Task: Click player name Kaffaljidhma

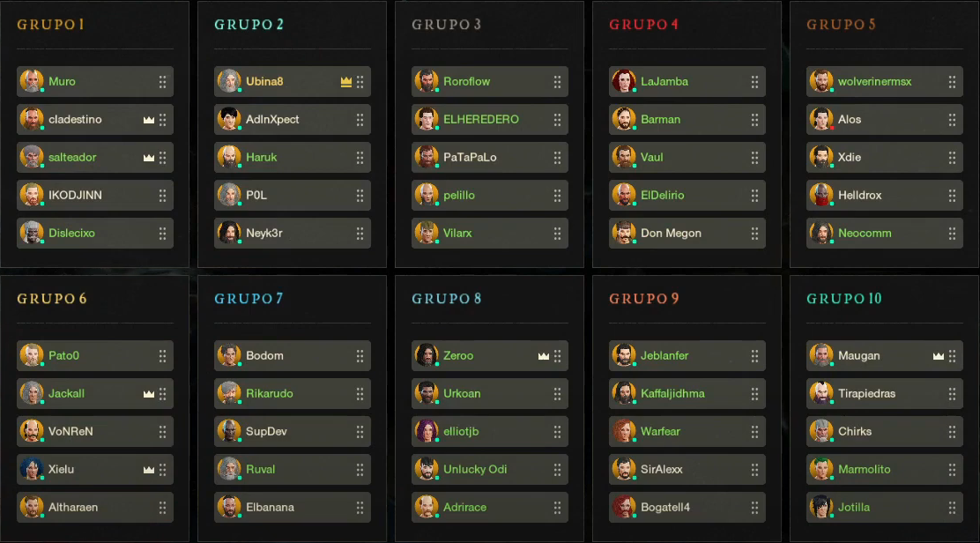Action: pyautogui.click(x=672, y=394)
